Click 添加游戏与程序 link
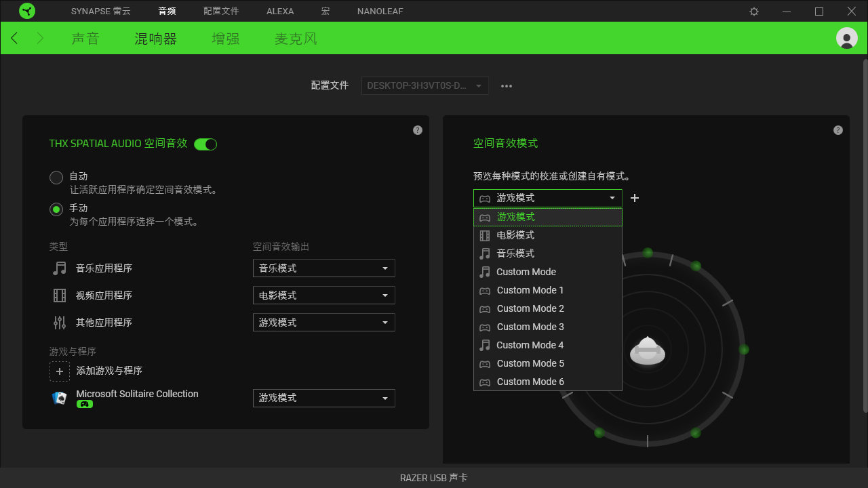 pyautogui.click(x=109, y=371)
